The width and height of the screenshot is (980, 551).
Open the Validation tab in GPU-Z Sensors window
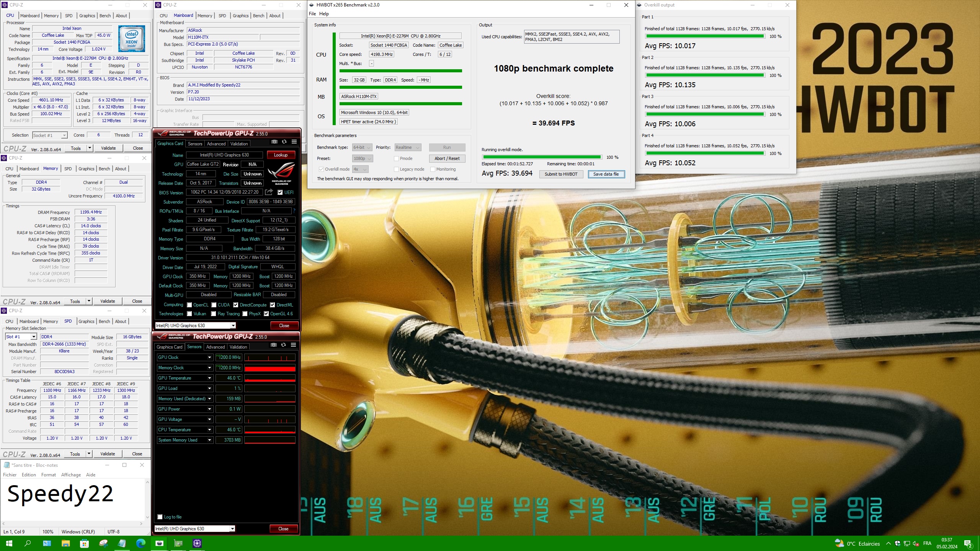[238, 347]
